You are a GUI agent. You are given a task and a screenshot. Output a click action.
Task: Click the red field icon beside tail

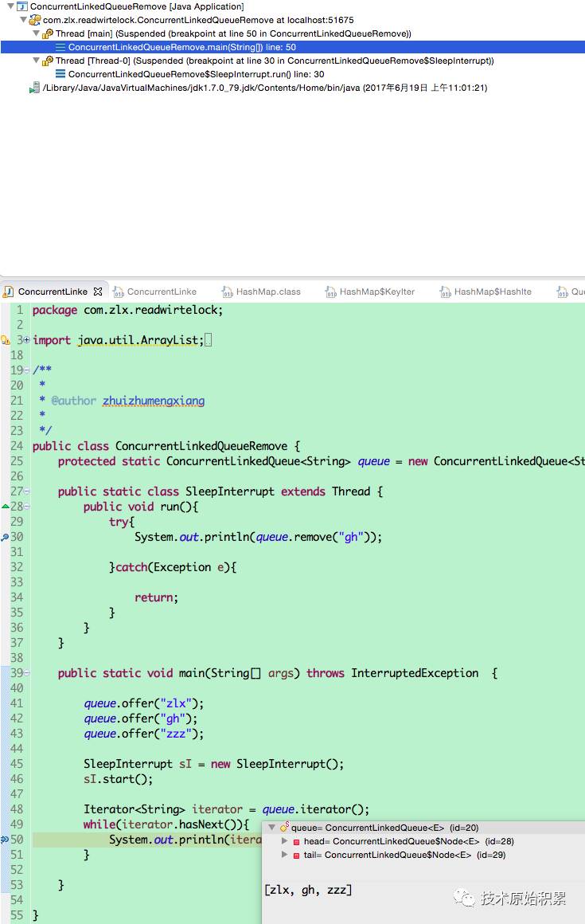(297, 855)
